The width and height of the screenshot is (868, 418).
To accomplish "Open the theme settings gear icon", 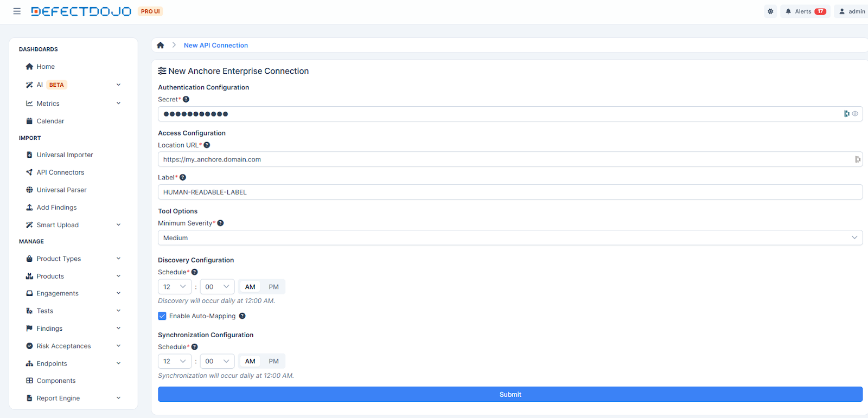I will (770, 11).
